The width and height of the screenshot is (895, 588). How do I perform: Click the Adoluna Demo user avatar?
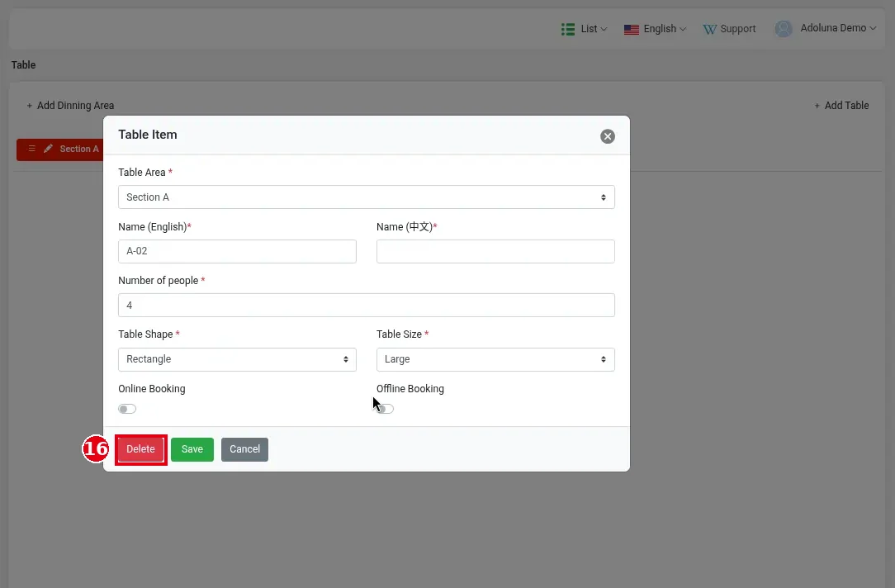tap(784, 29)
